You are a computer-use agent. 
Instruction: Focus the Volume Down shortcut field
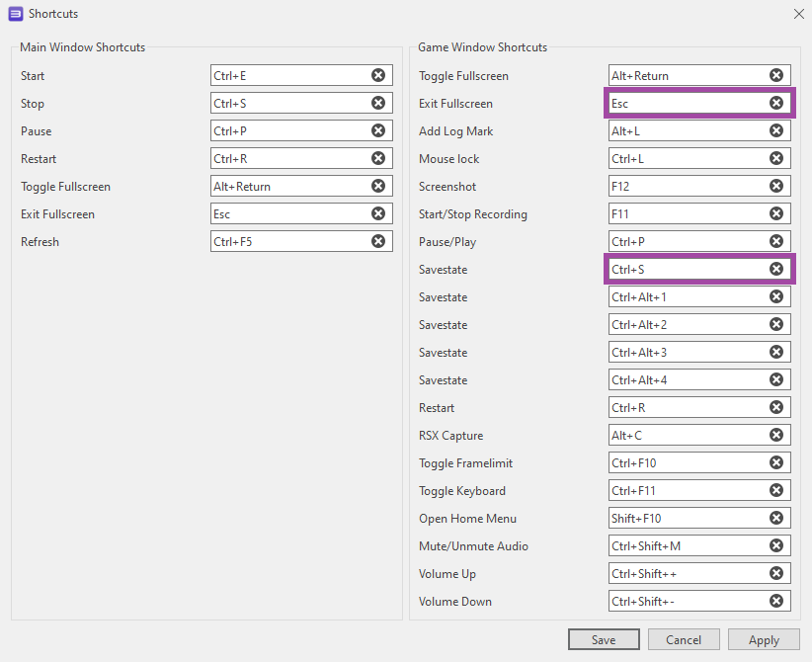[687, 602]
